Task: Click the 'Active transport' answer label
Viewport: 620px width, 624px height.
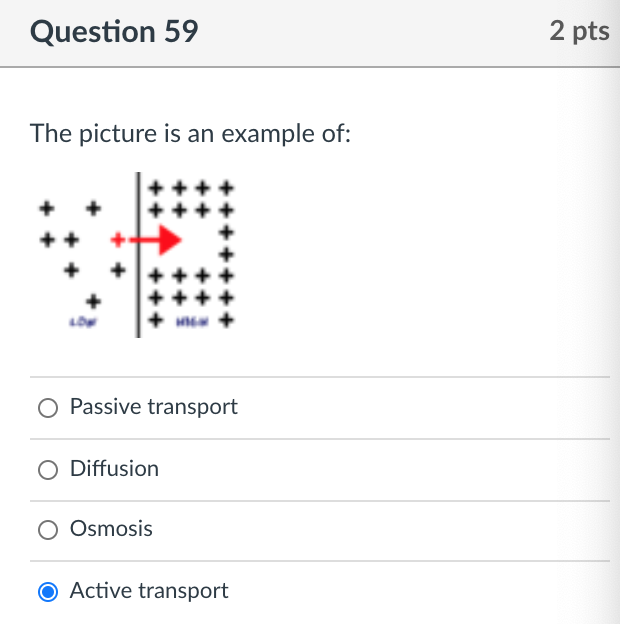Action: (x=149, y=591)
